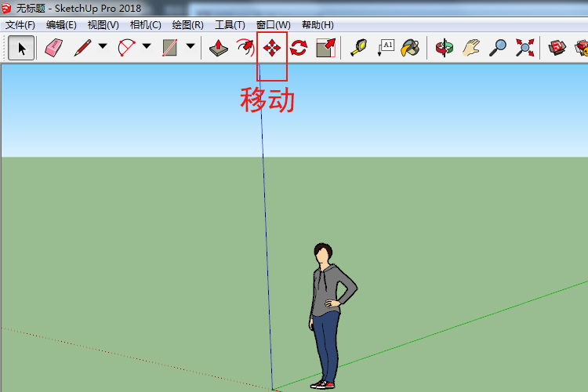
Task: Pick the pink Eraser tool
Action: coord(53,48)
